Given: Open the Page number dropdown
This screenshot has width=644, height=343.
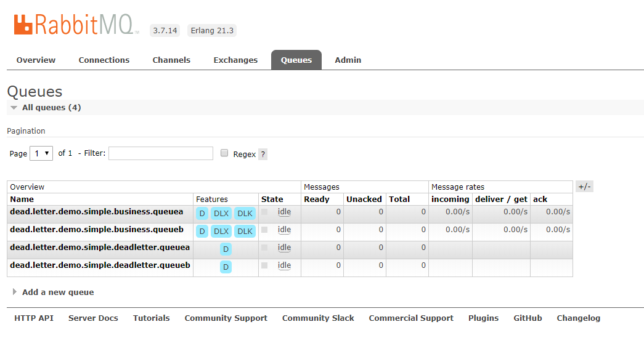Looking at the screenshot, I should [x=41, y=153].
